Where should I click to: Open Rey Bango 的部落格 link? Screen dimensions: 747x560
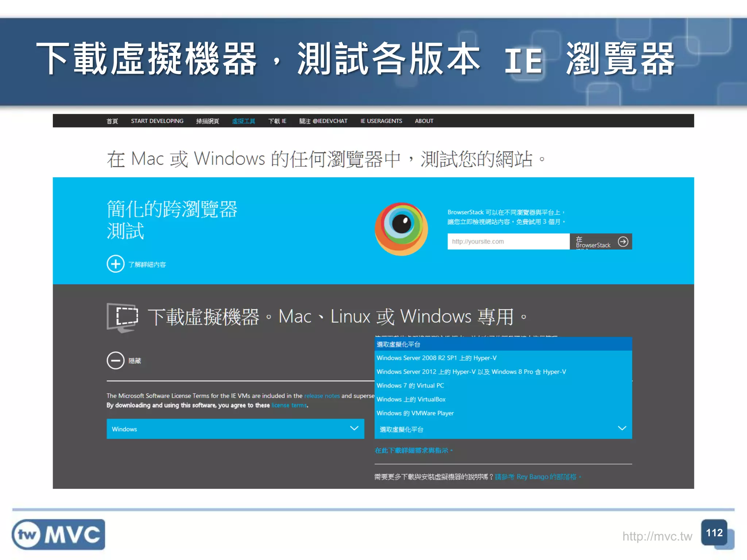[x=538, y=477]
